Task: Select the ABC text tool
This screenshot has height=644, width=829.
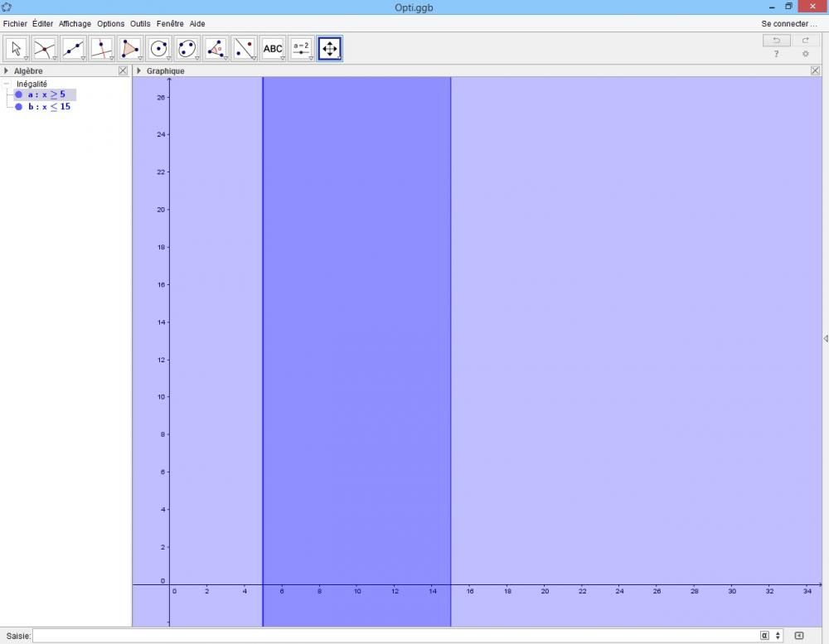Action: (x=273, y=49)
